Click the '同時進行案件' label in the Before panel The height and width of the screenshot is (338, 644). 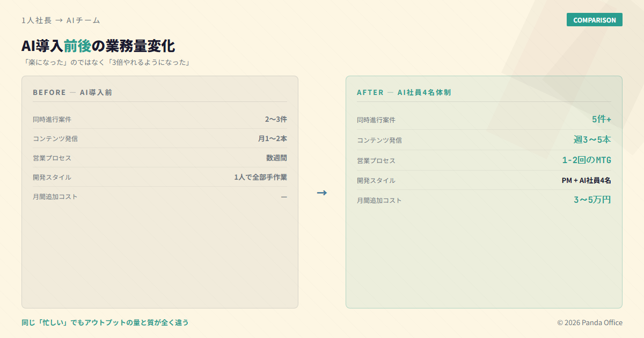[52, 119]
